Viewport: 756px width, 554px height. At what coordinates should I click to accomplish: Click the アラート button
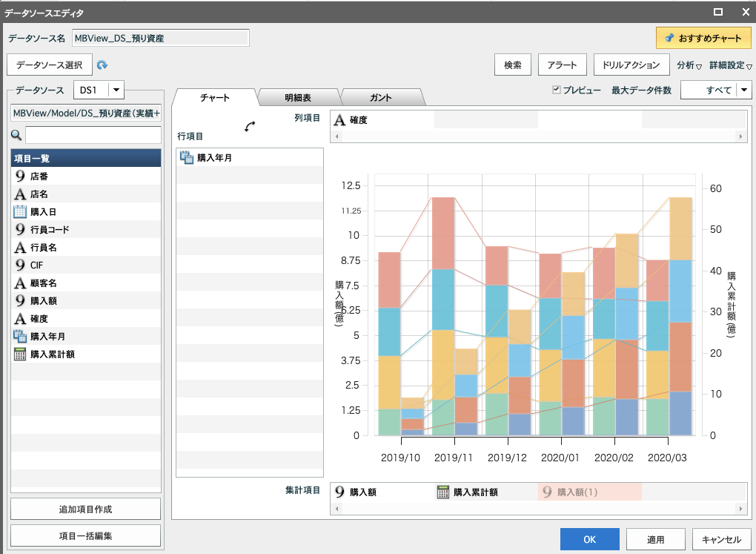pyautogui.click(x=562, y=65)
